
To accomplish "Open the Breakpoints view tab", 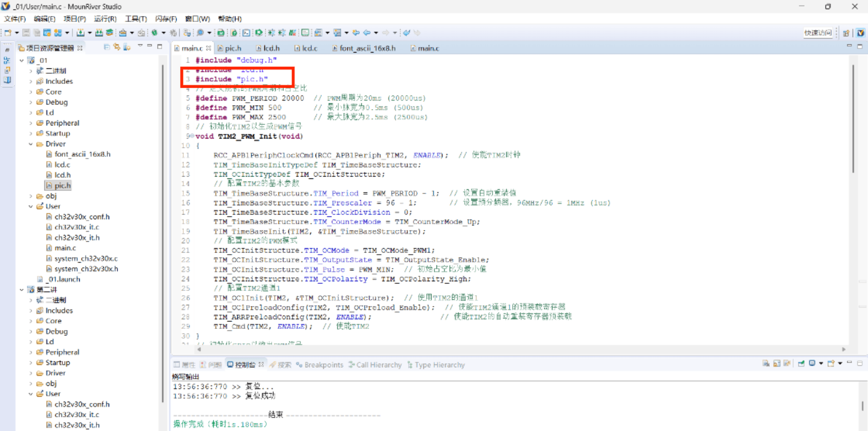I will tap(323, 365).
